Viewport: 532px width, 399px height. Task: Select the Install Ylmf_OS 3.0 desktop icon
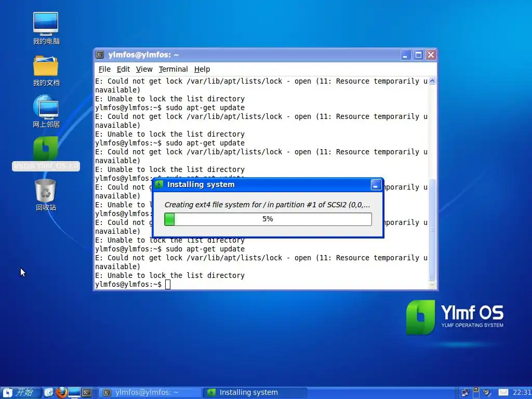pyautogui.click(x=46, y=153)
